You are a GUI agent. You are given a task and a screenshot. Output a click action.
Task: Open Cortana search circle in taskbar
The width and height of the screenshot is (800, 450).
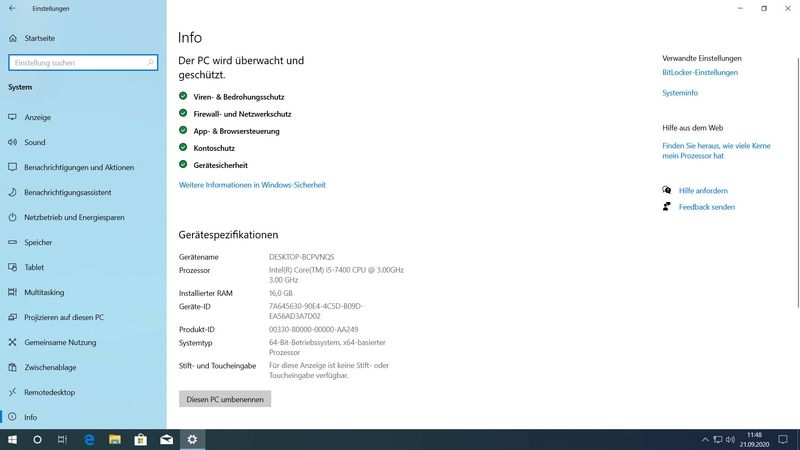pyautogui.click(x=37, y=439)
